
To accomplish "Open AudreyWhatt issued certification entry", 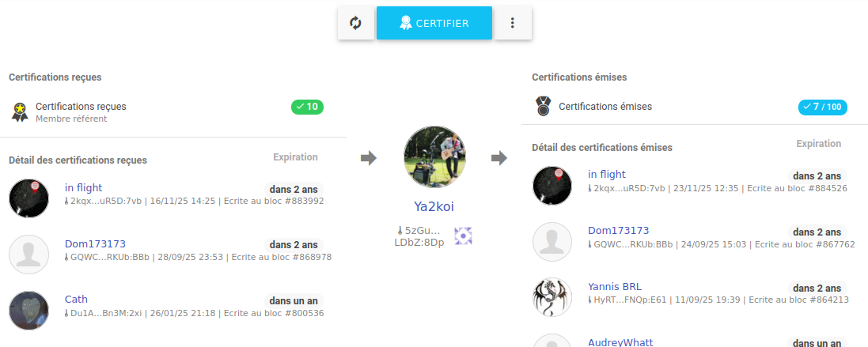I will (x=620, y=341).
